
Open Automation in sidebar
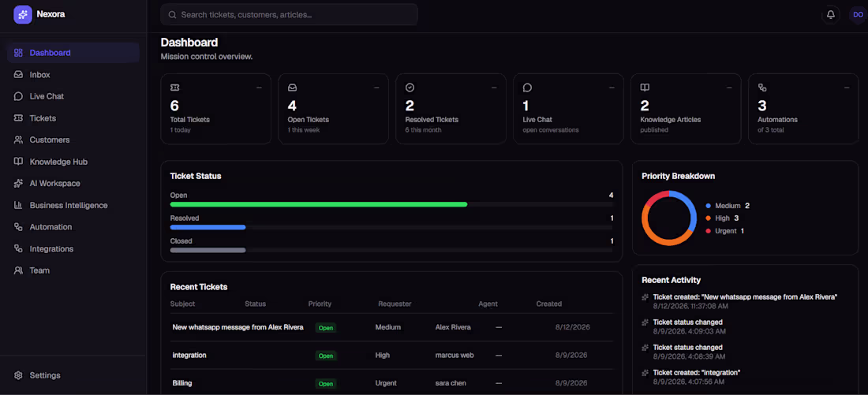[x=73, y=227]
